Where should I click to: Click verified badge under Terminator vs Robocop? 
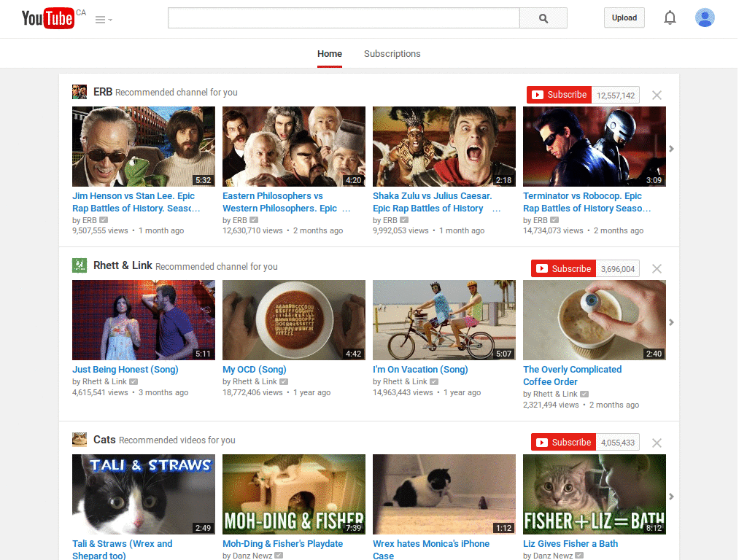554,220
